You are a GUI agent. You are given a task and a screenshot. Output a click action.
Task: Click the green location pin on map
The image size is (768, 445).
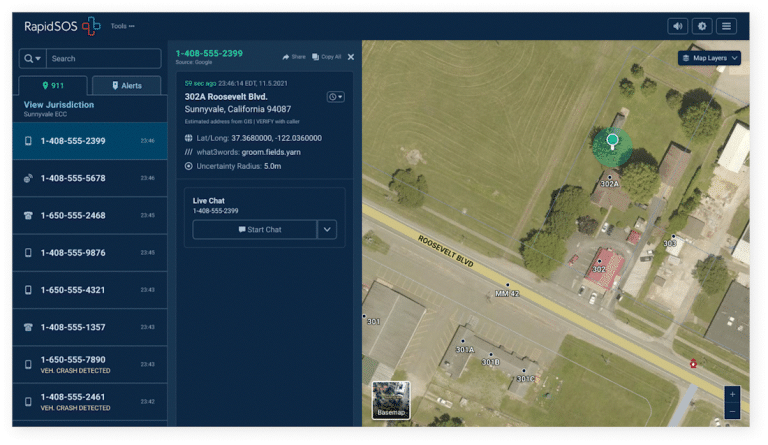612,141
